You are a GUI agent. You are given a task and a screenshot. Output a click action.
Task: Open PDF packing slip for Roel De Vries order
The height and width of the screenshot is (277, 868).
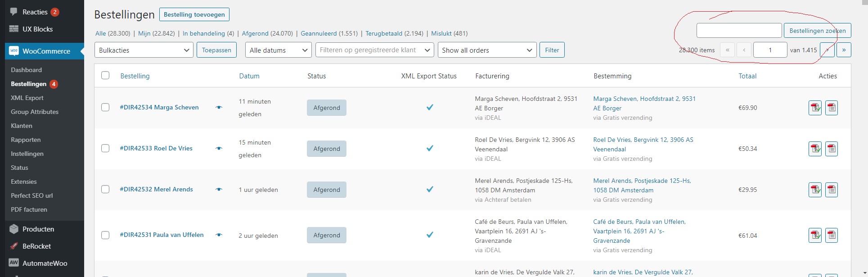click(832, 149)
